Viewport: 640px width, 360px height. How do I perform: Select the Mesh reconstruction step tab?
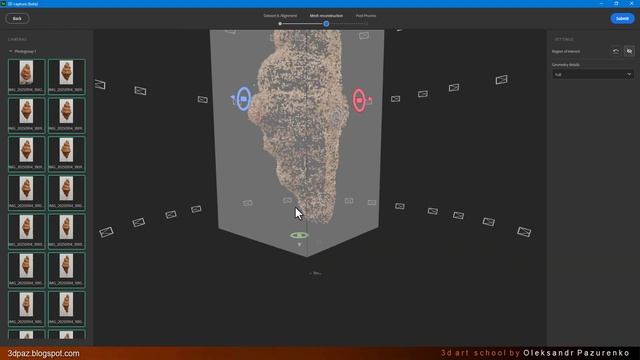click(x=326, y=16)
